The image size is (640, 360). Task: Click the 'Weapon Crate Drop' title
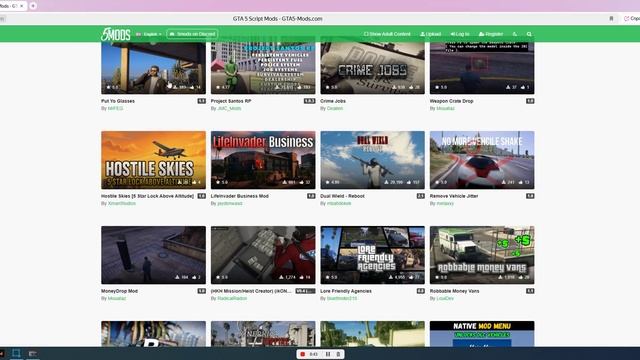pyautogui.click(x=451, y=101)
